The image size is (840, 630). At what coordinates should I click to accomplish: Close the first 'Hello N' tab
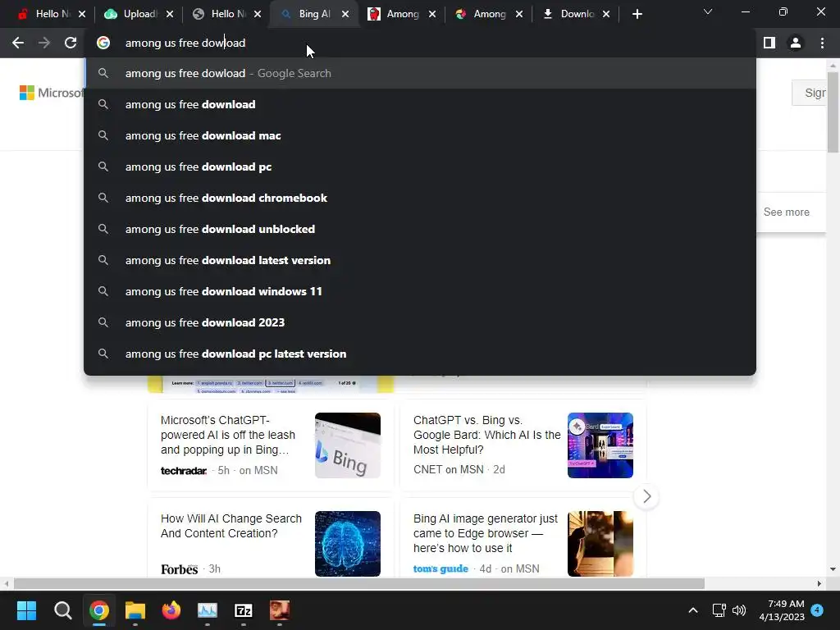(82, 15)
